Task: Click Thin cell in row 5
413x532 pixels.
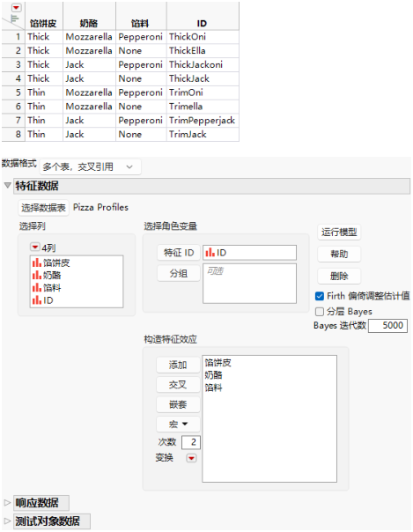Action: coord(44,92)
